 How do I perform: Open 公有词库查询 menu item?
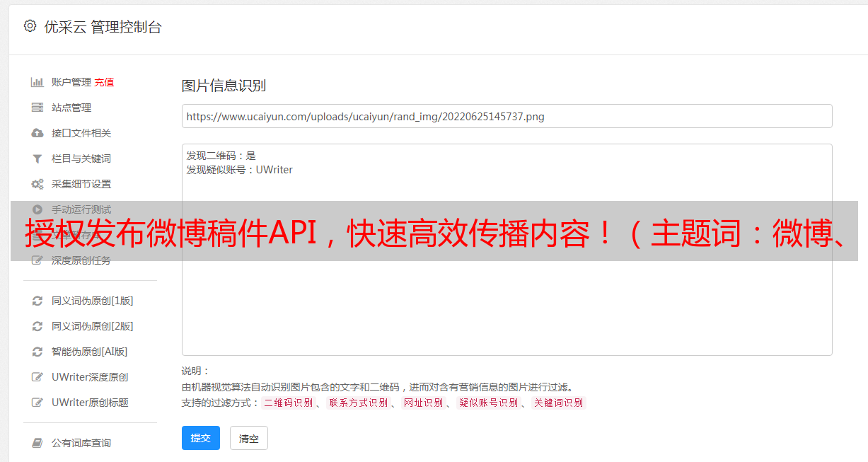(x=81, y=443)
